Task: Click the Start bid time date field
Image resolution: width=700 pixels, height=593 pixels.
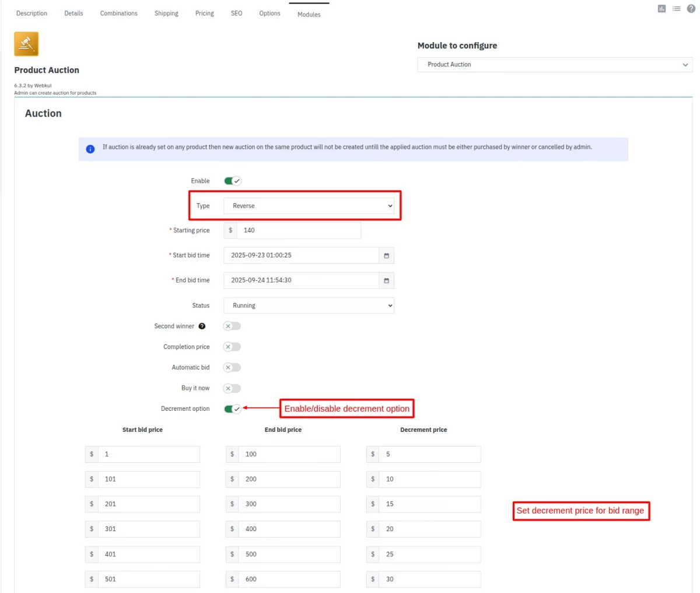Action: pos(302,256)
